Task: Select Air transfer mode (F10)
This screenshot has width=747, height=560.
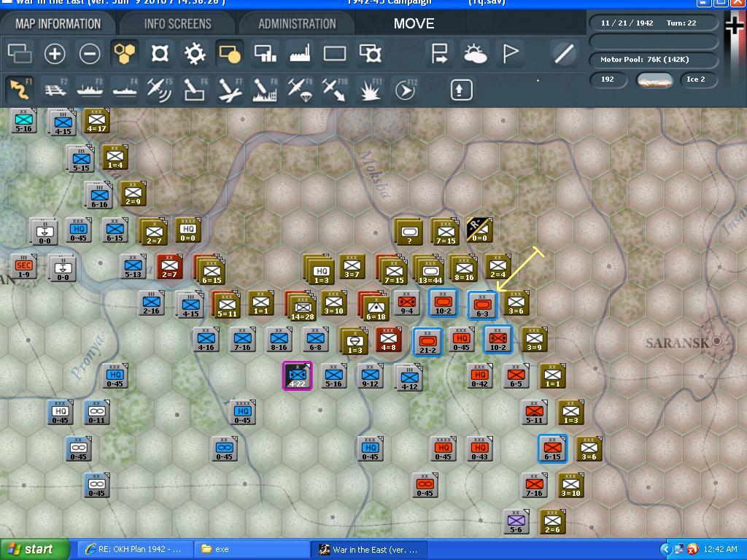Action: [x=335, y=90]
